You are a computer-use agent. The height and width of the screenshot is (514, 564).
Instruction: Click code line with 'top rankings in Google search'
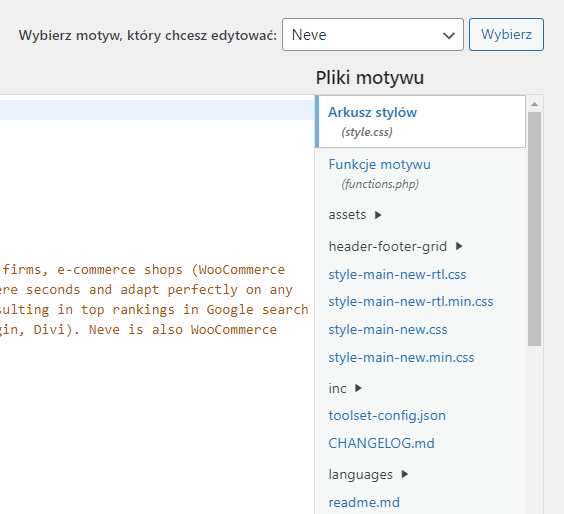pos(154,310)
